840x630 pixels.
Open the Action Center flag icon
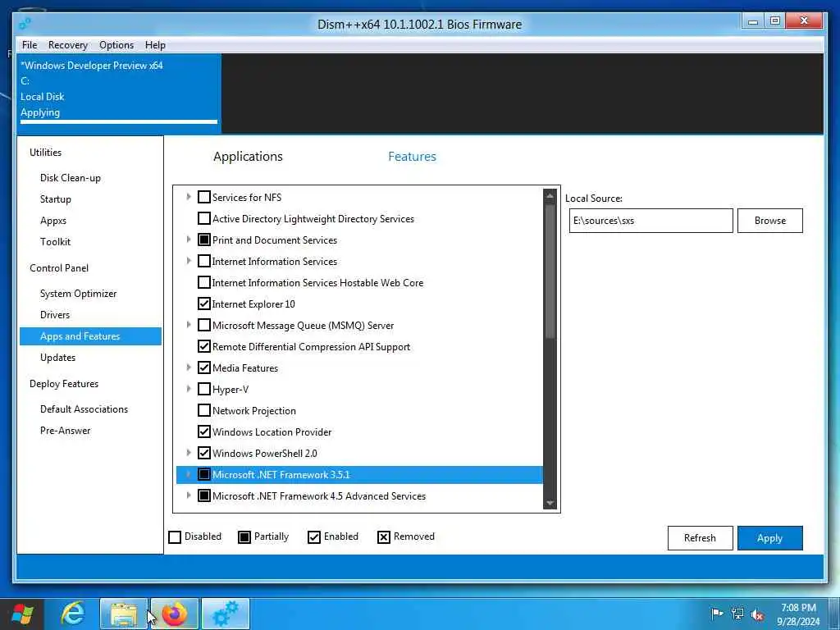click(x=716, y=614)
